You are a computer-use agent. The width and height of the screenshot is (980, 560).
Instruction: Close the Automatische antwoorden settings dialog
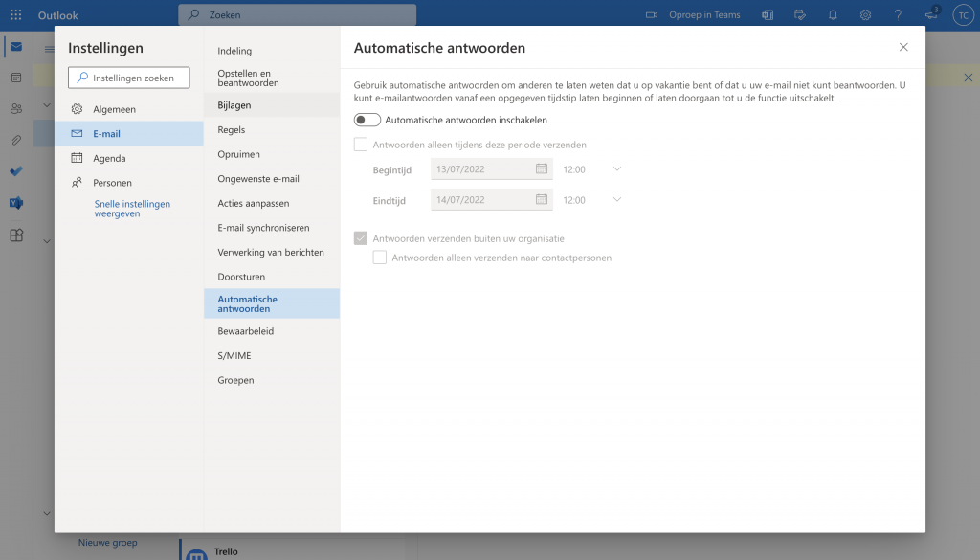[903, 47]
